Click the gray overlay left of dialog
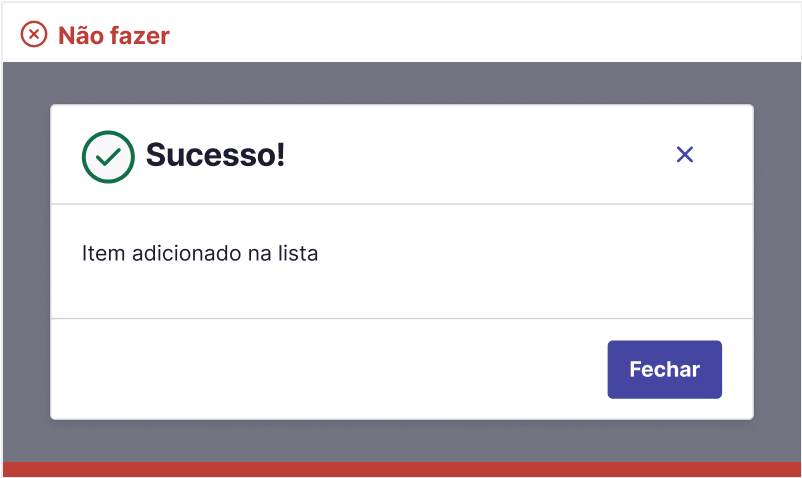The width and height of the screenshot is (802, 478). tap(27, 262)
